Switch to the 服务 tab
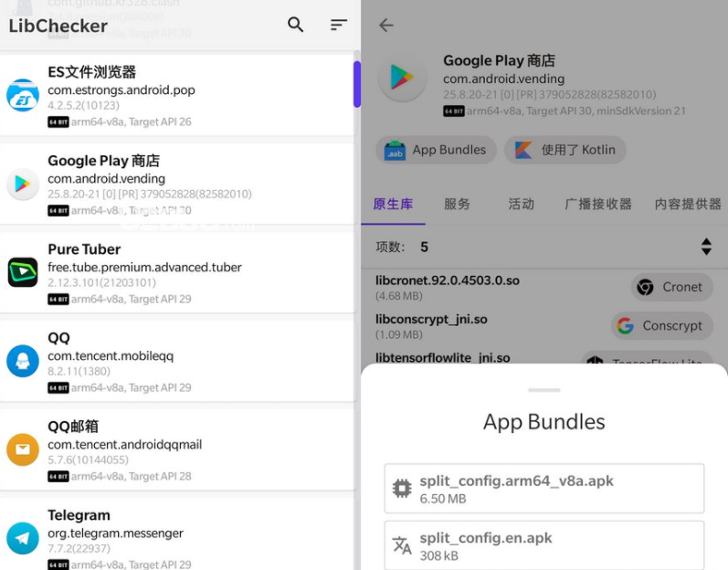 (458, 205)
